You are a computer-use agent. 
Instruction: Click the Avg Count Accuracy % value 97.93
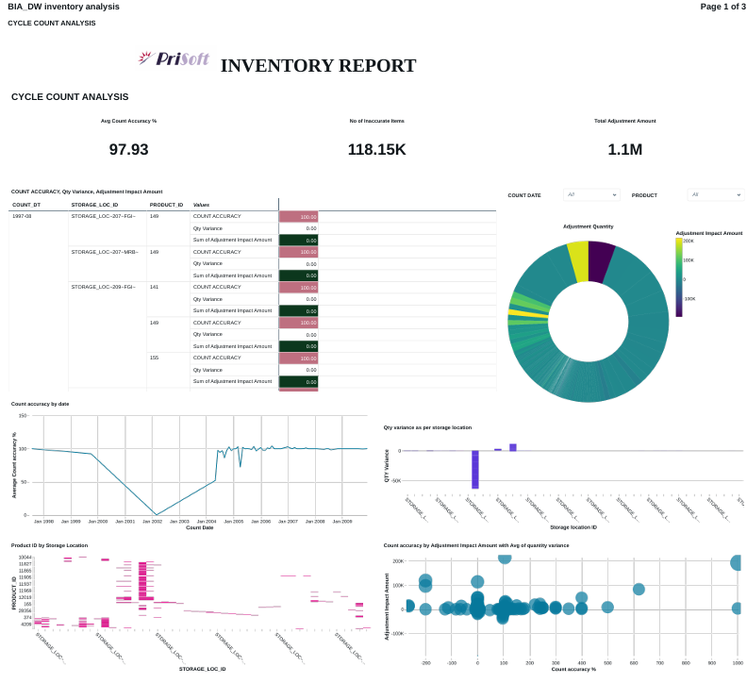[128, 149]
